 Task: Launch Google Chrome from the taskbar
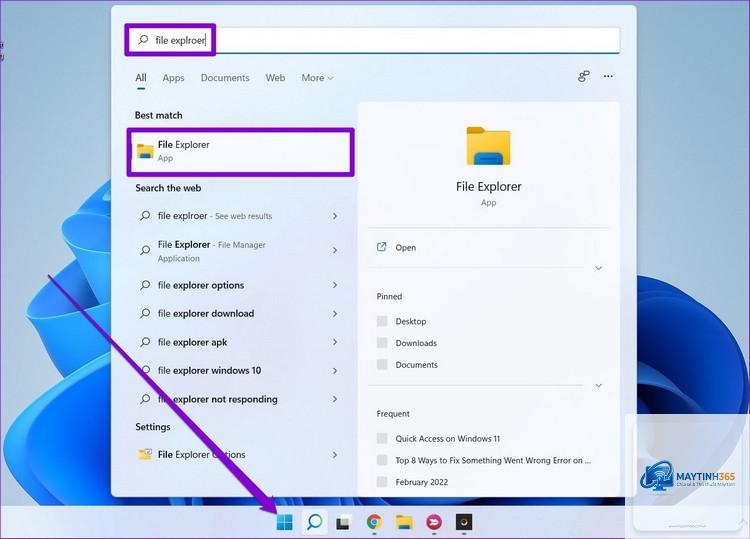(x=374, y=522)
